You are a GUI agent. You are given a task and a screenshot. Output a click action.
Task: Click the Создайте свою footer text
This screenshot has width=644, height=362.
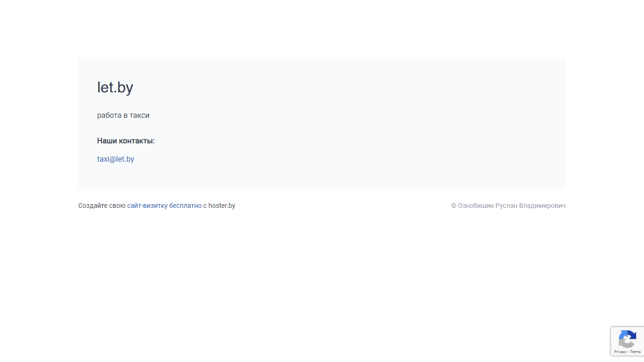pos(102,206)
